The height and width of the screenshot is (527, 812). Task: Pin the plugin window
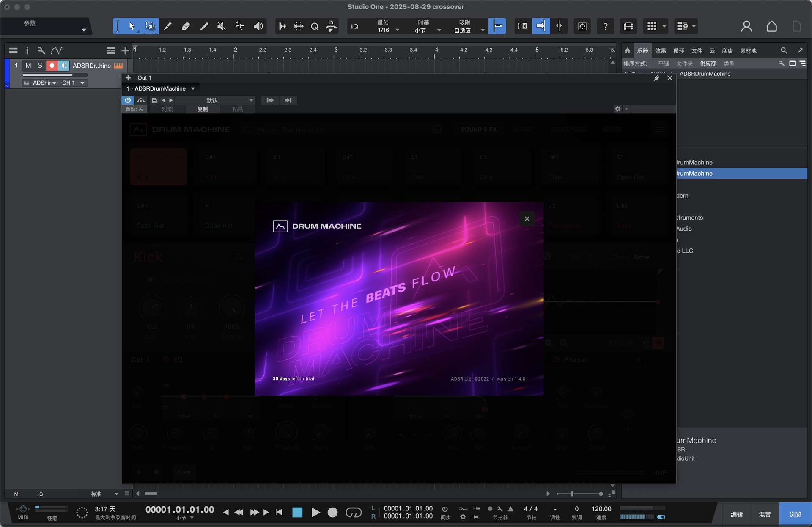pos(656,78)
